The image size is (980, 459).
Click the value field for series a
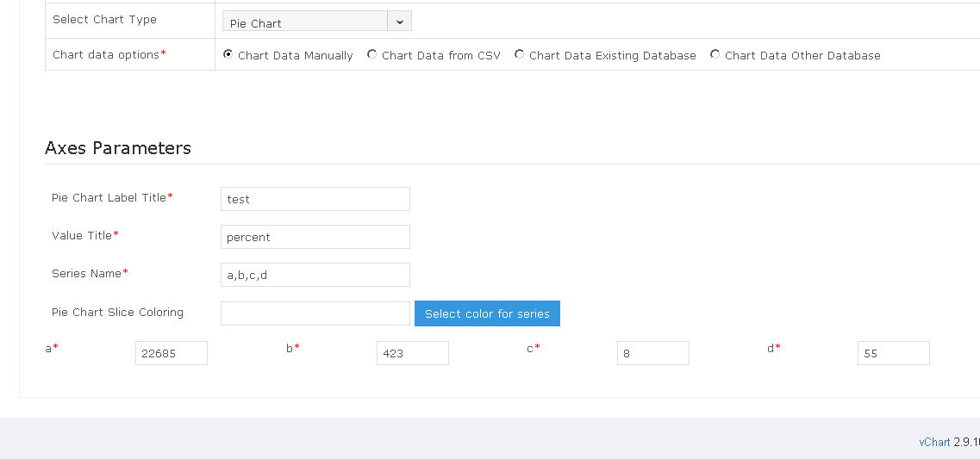pos(171,353)
